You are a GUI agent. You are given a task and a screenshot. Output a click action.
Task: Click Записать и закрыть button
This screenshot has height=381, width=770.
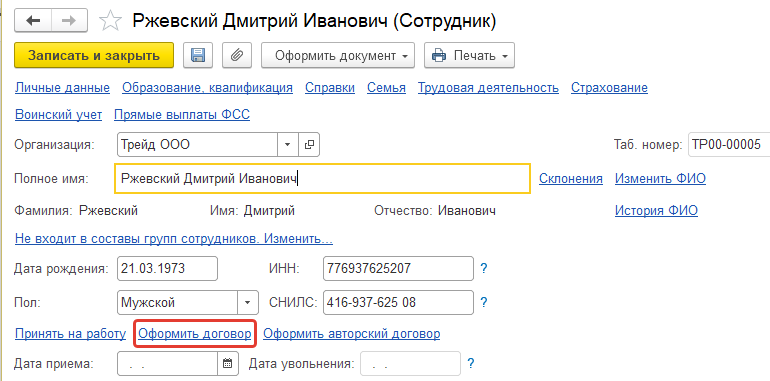[94, 55]
